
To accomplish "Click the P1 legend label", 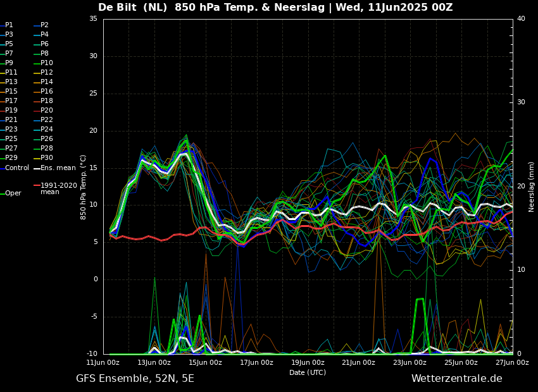I will coord(9,25).
